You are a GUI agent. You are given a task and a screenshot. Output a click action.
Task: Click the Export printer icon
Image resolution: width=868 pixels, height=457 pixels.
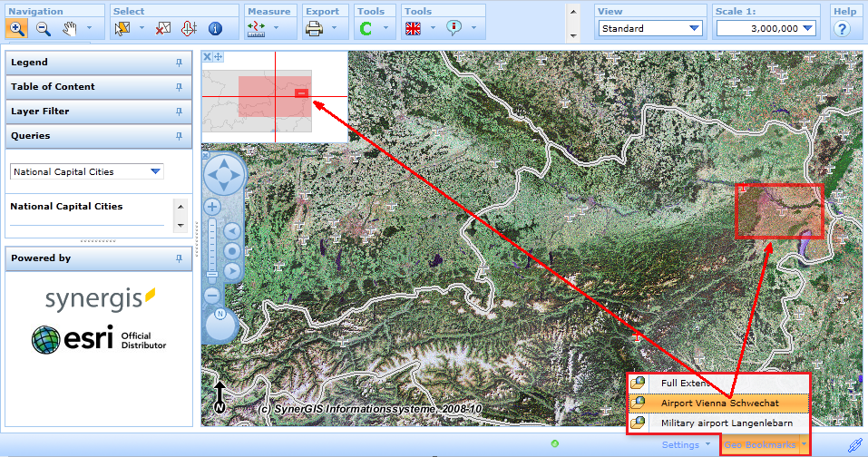[x=315, y=28]
